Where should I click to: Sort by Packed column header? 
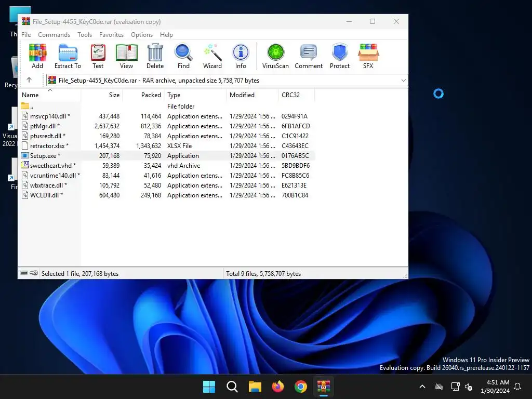point(143,95)
